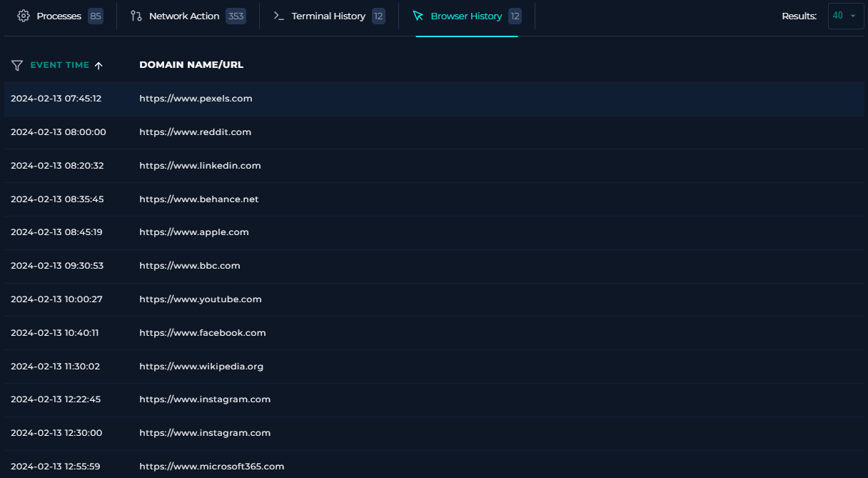Select the youtube.com browser history row
Screen dimensions: 868x478
200,299
